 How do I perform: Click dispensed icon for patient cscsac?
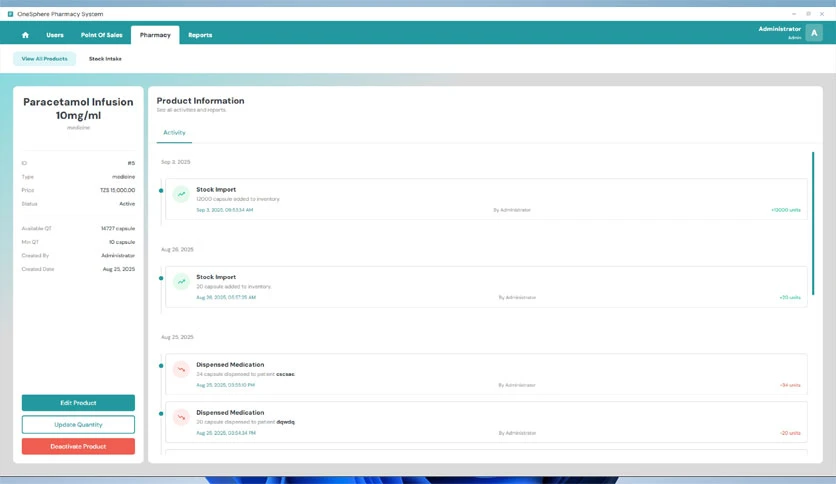coord(181,369)
